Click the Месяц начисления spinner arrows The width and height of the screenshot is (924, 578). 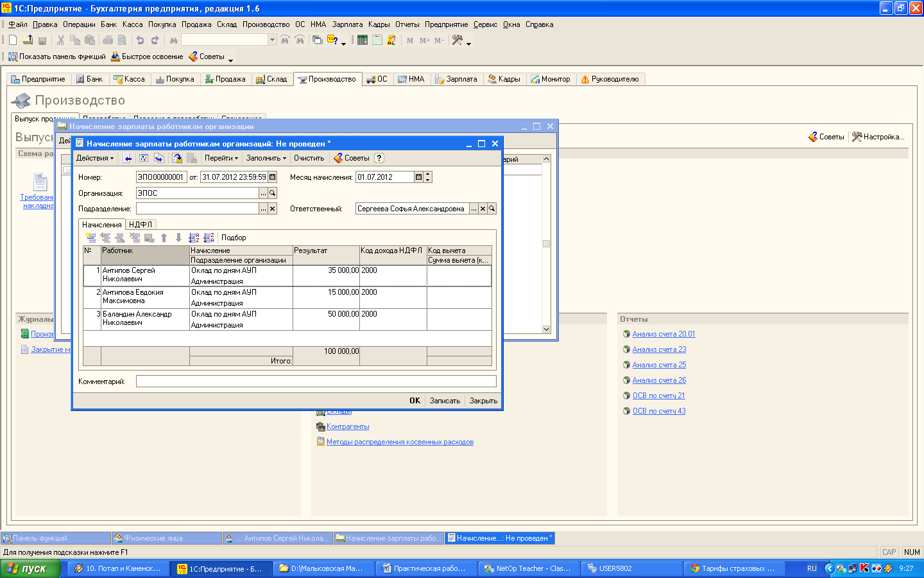[x=428, y=177]
